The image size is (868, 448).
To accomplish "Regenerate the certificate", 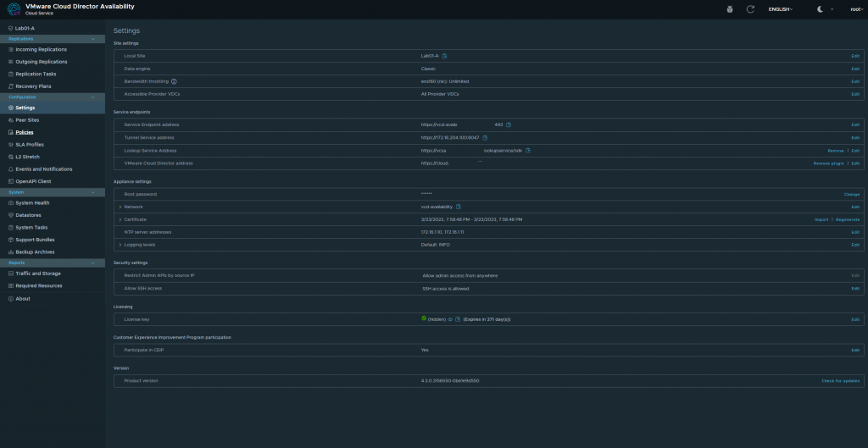I will click(848, 220).
